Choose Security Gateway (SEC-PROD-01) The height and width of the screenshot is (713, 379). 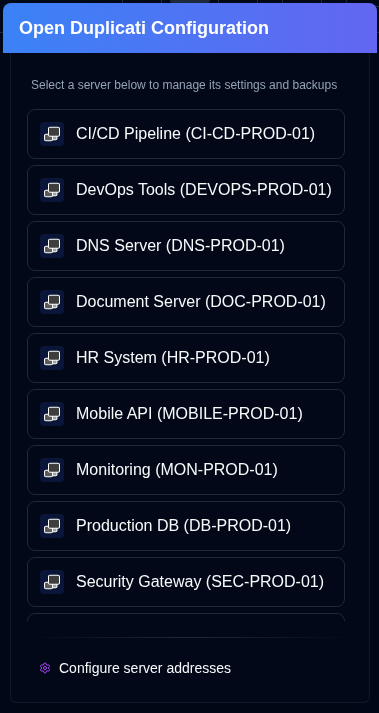pyautogui.click(x=186, y=581)
